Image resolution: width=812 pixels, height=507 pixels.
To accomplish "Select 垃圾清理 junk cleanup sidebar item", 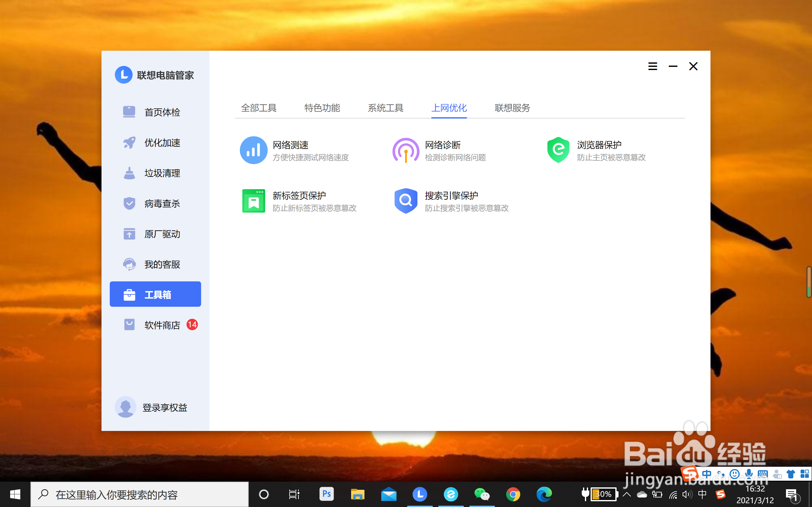I will point(162,173).
